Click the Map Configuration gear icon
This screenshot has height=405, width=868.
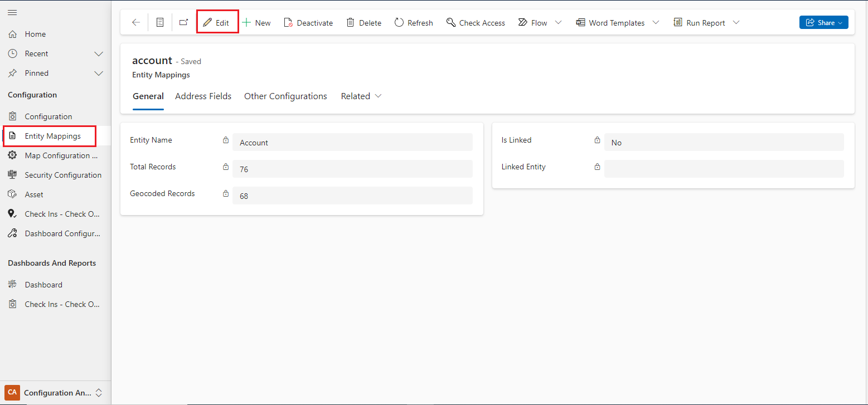pyautogui.click(x=12, y=155)
